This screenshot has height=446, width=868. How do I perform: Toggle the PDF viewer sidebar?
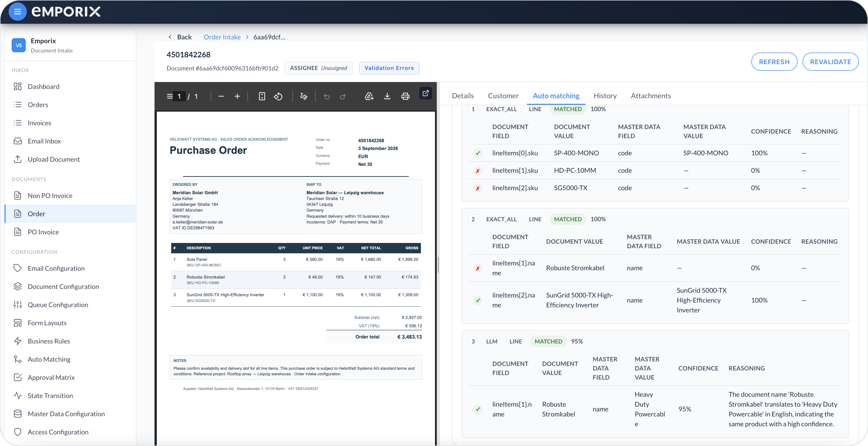coord(169,96)
